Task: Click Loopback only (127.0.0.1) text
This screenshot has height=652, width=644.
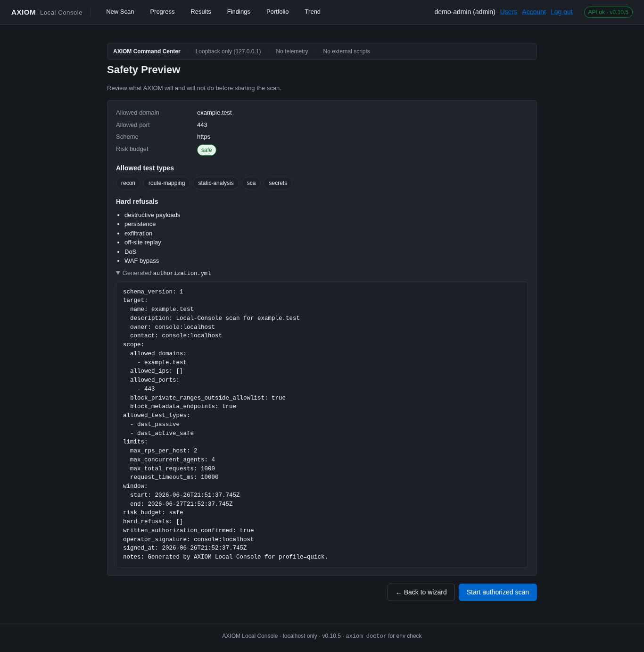Action: pyautogui.click(x=228, y=51)
